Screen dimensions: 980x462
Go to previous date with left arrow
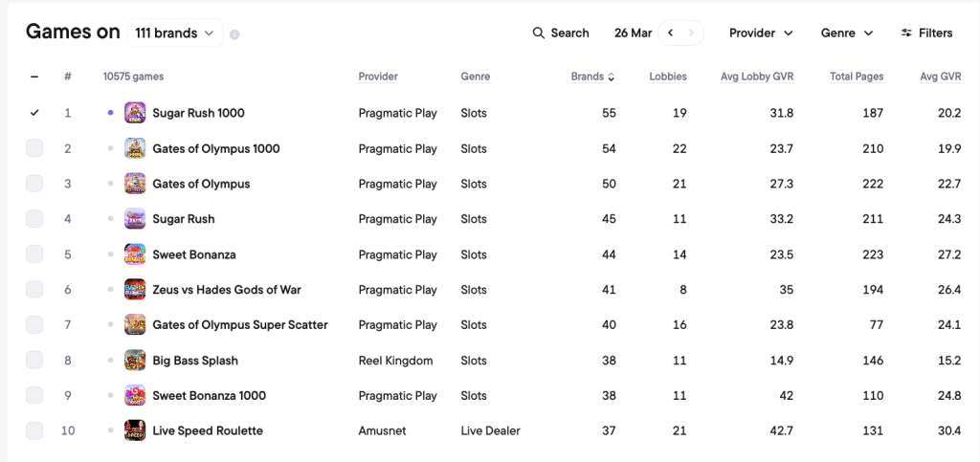670,33
